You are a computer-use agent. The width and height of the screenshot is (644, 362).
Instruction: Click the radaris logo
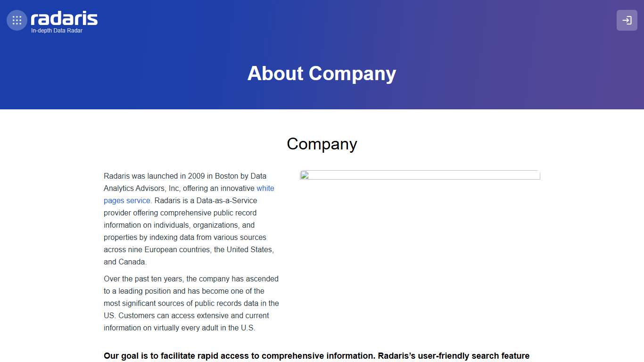(x=64, y=19)
